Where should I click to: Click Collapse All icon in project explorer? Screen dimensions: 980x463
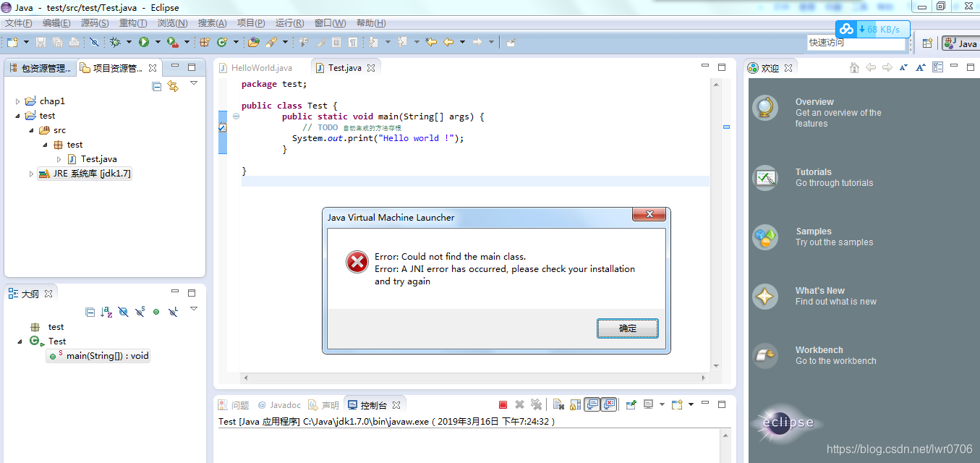[x=157, y=86]
